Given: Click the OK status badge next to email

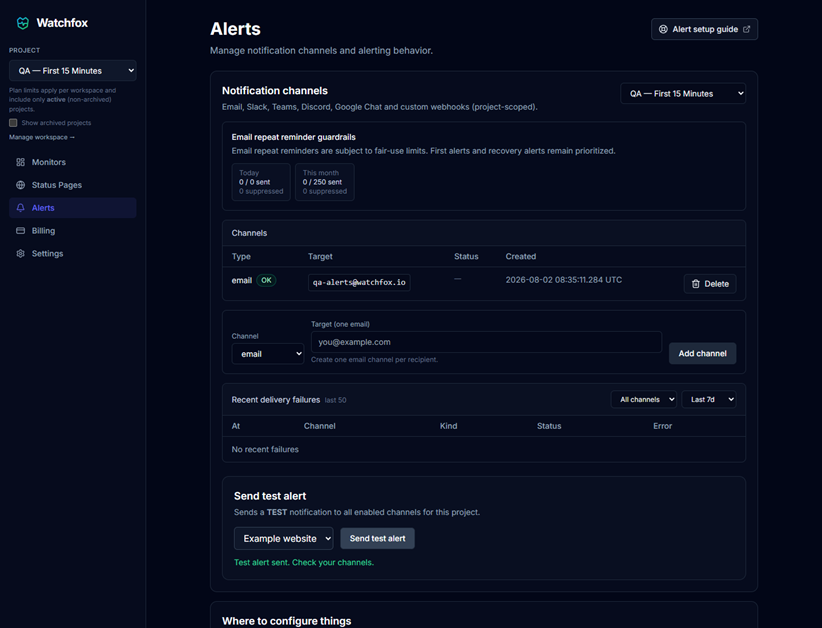Looking at the screenshot, I should pos(266,280).
